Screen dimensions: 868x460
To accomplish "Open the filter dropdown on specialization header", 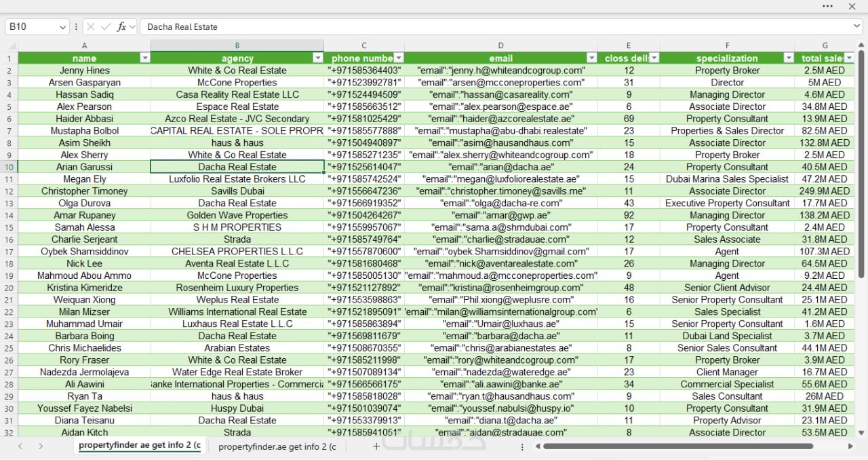I will (x=789, y=58).
